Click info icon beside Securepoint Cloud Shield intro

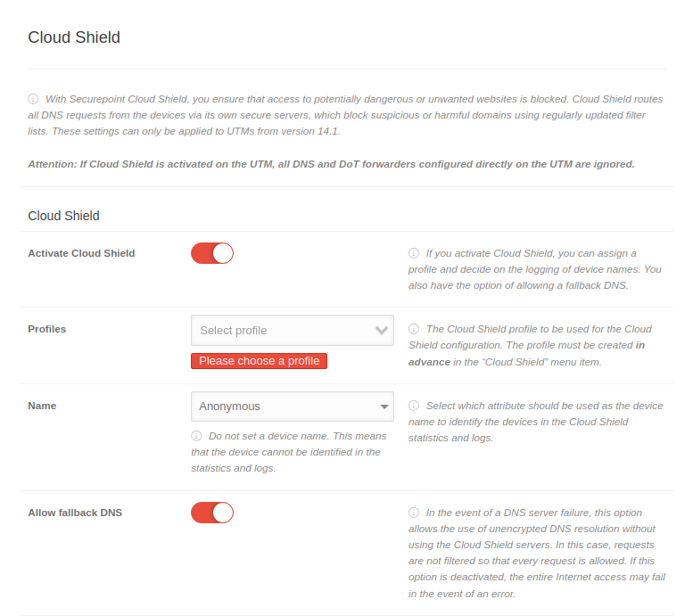coord(33,99)
